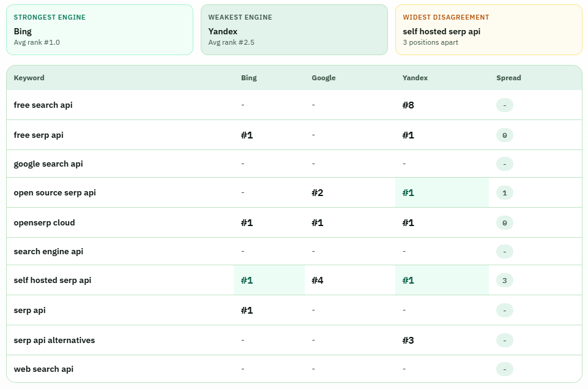
Task: Click highlighted Yandex #1 for self hosted serp api
Action: coord(408,280)
